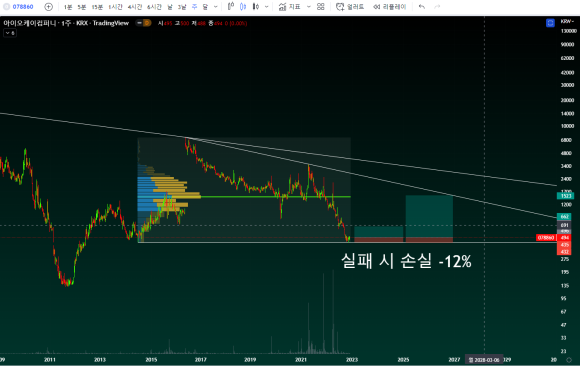Expand the chart style dropdown arrow
This screenshot has width=580, height=366.
point(266,7)
